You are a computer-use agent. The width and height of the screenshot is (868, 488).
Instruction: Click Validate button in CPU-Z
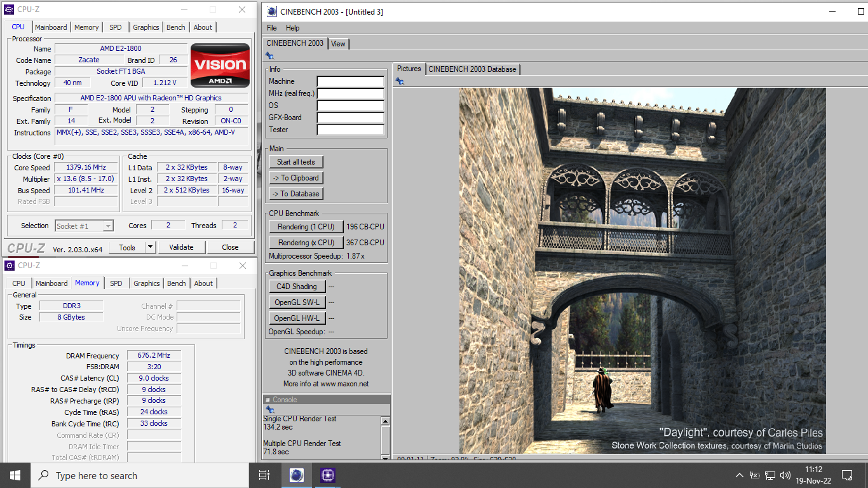[x=181, y=247]
